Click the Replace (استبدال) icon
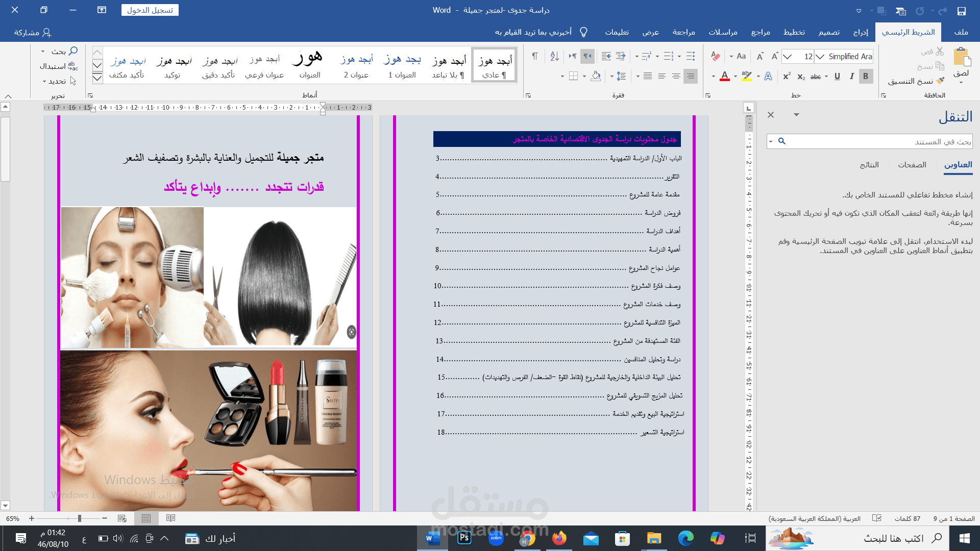Screen dimensions: 980x551 73,66
